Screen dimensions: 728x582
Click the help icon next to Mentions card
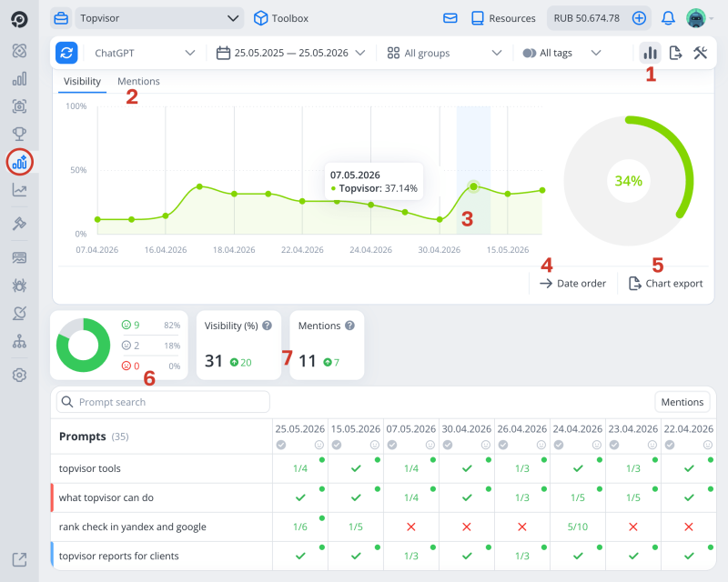(x=349, y=326)
